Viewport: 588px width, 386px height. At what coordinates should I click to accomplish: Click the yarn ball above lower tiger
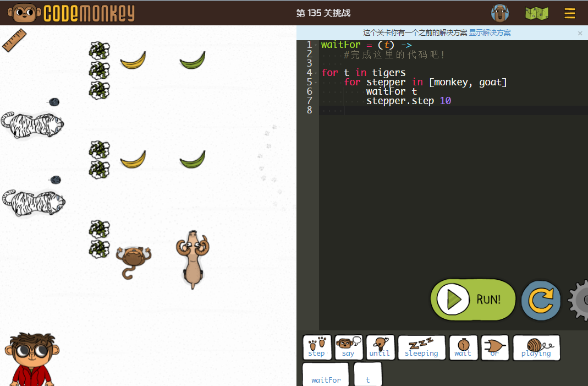[x=55, y=180]
